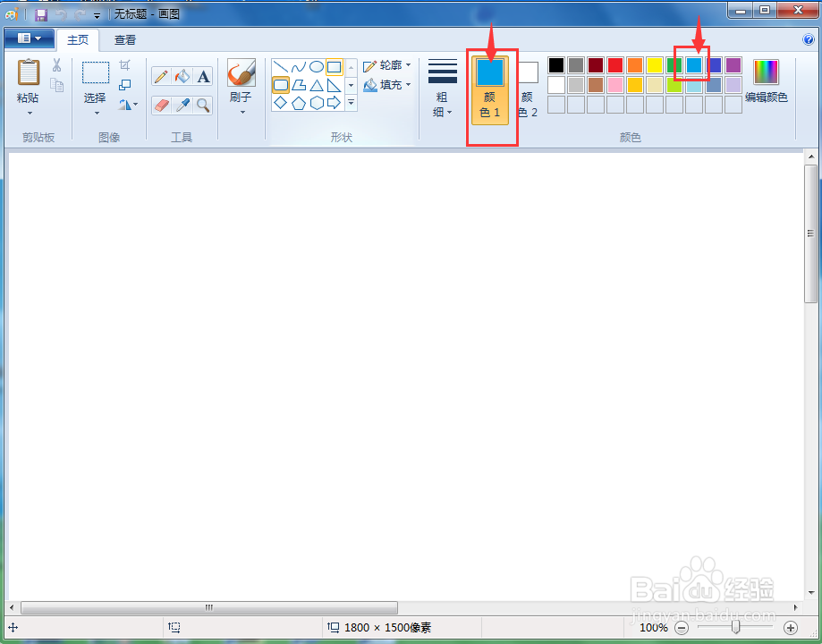Click the Redo arrow in title bar
This screenshot has width=822, height=644.
[x=80, y=15]
